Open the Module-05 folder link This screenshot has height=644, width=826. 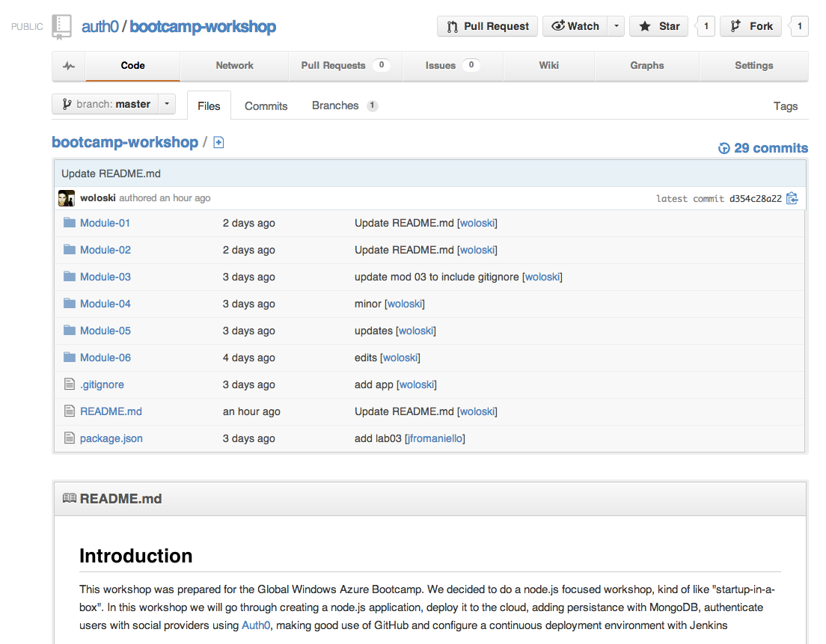pyautogui.click(x=105, y=330)
